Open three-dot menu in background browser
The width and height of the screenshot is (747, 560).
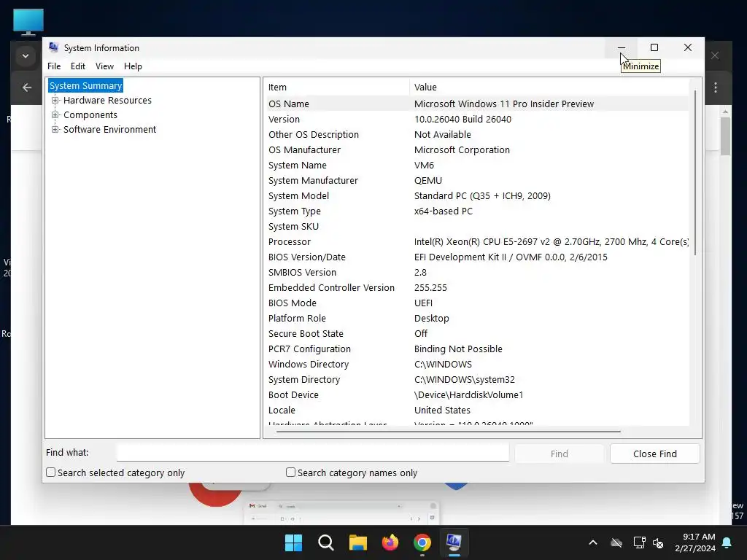(x=716, y=87)
